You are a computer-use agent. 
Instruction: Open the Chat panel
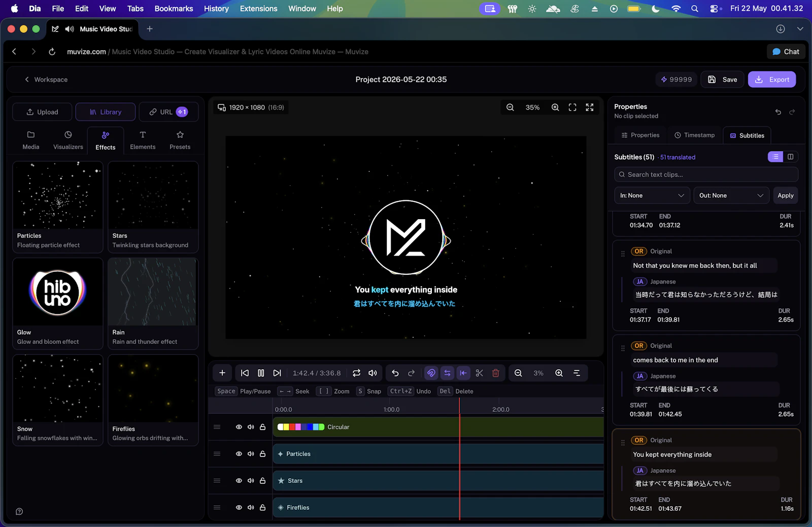point(786,52)
